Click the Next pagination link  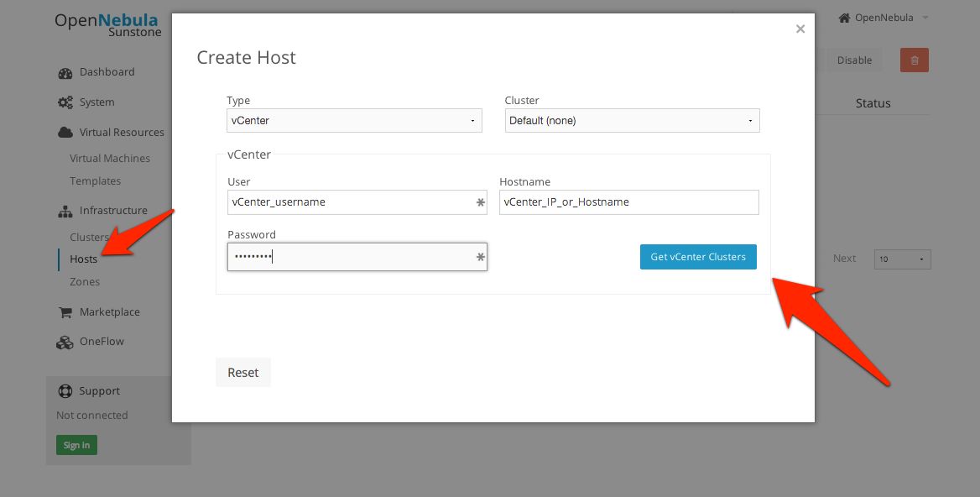(x=844, y=259)
